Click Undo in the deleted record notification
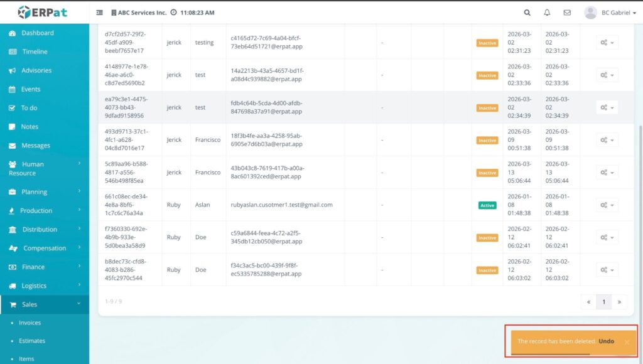This screenshot has width=643, height=364. [606, 341]
